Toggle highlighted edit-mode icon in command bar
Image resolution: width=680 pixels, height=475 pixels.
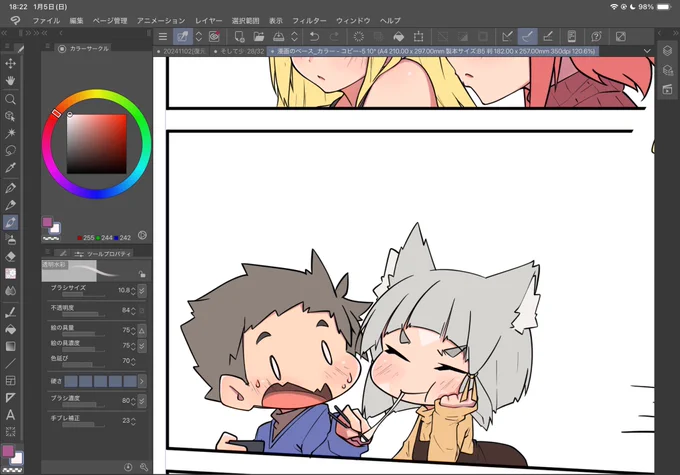tap(183, 37)
